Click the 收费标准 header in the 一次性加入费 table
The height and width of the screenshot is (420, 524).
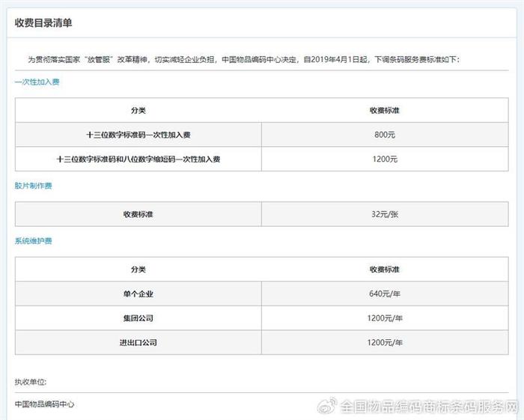pos(385,110)
